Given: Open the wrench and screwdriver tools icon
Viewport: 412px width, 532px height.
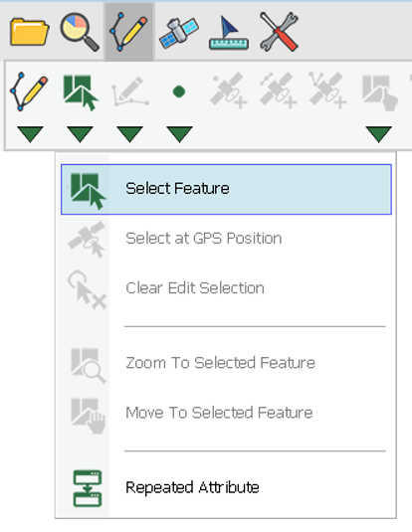Looking at the screenshot, I should [x=279, y=32].
